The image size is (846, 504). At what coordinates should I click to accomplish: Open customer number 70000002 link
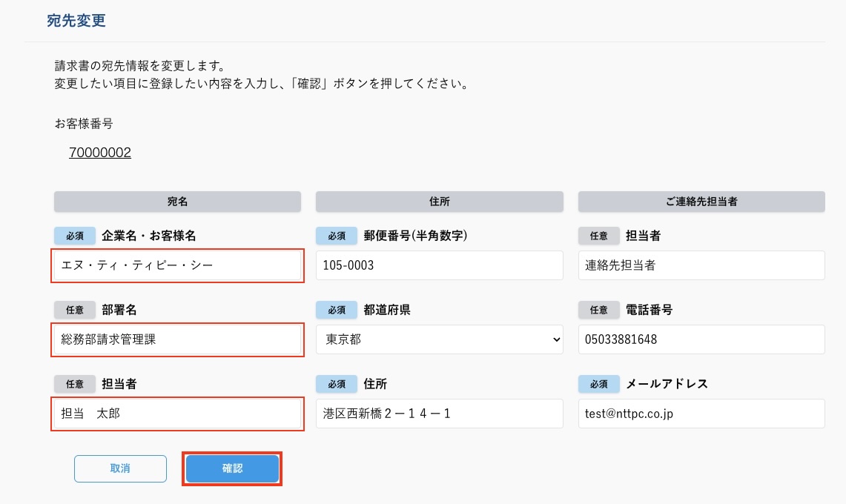[x=100, y=153]
